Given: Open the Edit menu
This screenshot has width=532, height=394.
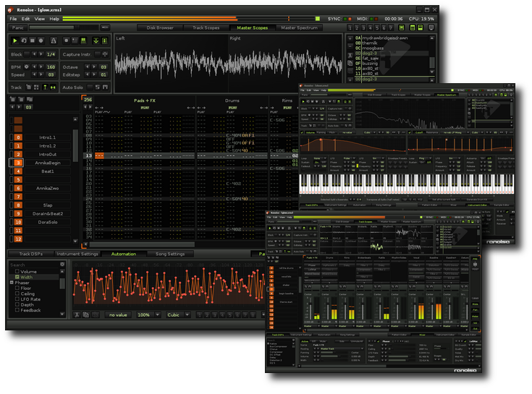Looking at the screenshot, I should 25,19.
